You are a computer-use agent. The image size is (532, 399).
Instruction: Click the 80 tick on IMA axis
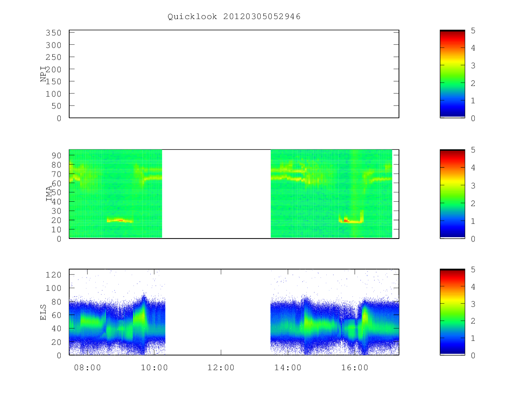tap(56, 164)
